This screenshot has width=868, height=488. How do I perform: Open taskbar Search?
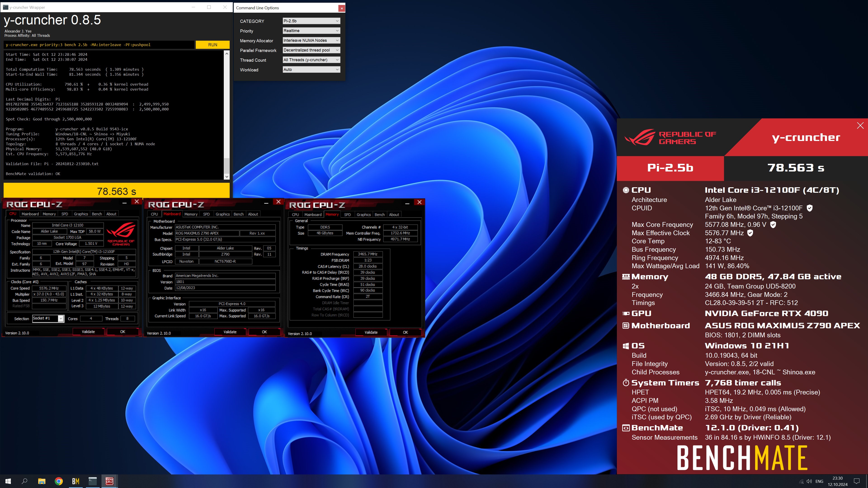point(25,481)
